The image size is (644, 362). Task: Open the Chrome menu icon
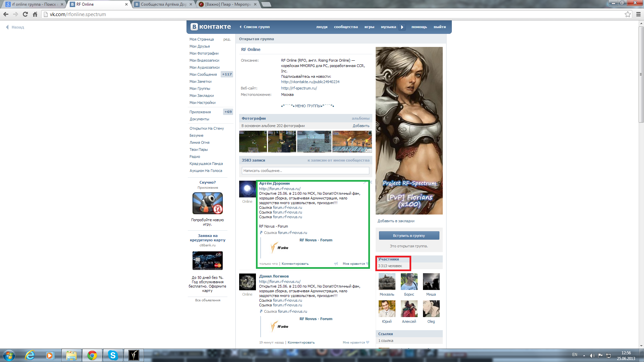coord(638,14)
